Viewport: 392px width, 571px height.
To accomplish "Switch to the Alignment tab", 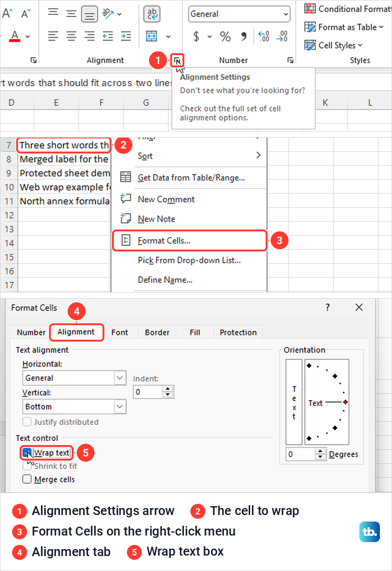I will coord(76,332).
